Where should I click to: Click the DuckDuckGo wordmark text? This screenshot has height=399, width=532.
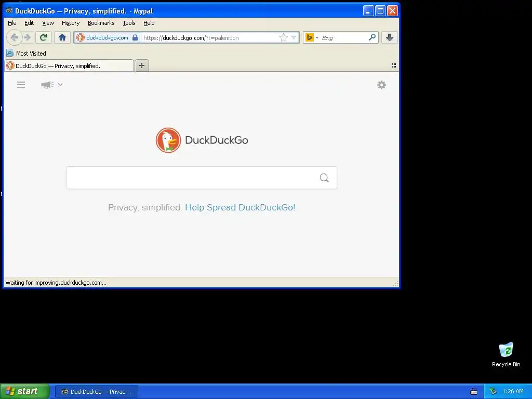point(217,140)
